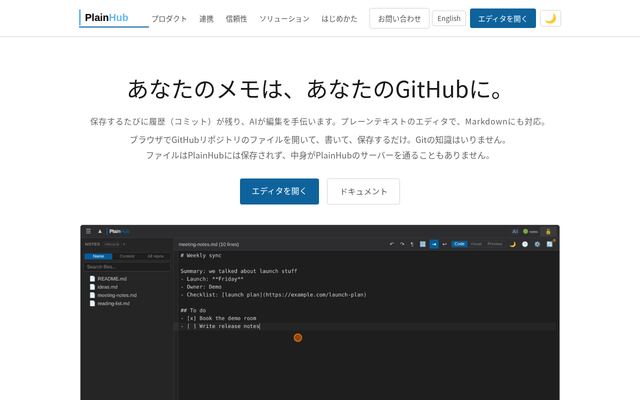The width and height of the screenshot is (640, 400).
Task: Click the あなたのメモは、あなたのGitHubに。 headline
Action: coord(316,89)
